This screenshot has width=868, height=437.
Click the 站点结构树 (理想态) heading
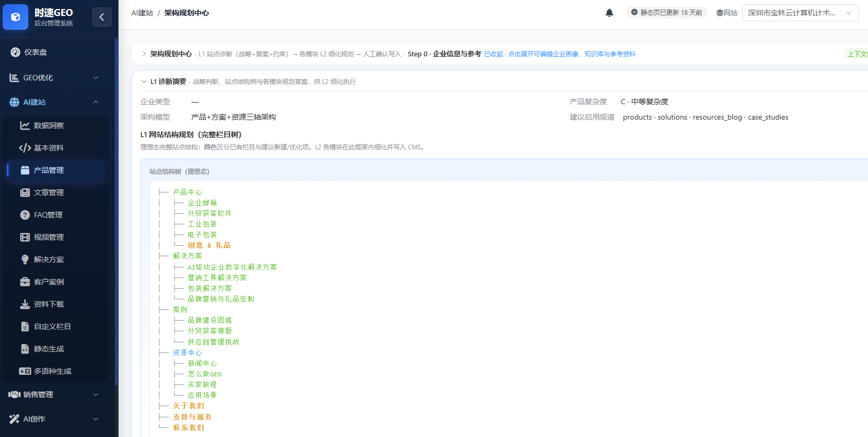(x=180, y=171)
